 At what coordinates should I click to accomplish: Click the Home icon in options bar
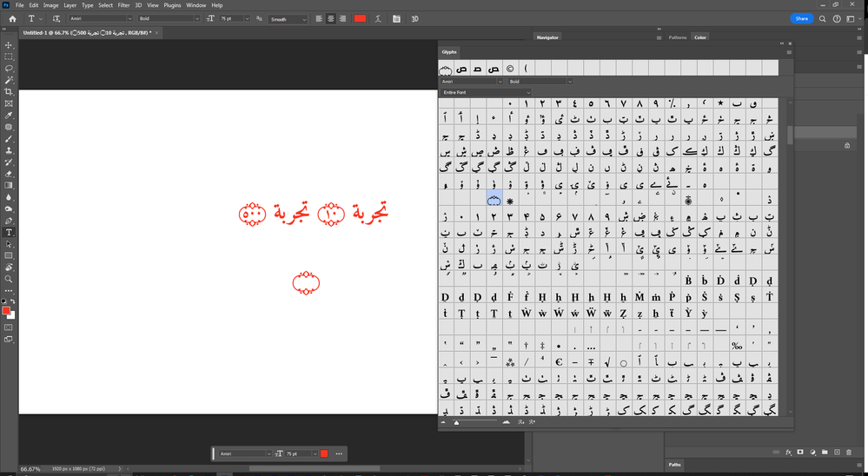(12, 19)
